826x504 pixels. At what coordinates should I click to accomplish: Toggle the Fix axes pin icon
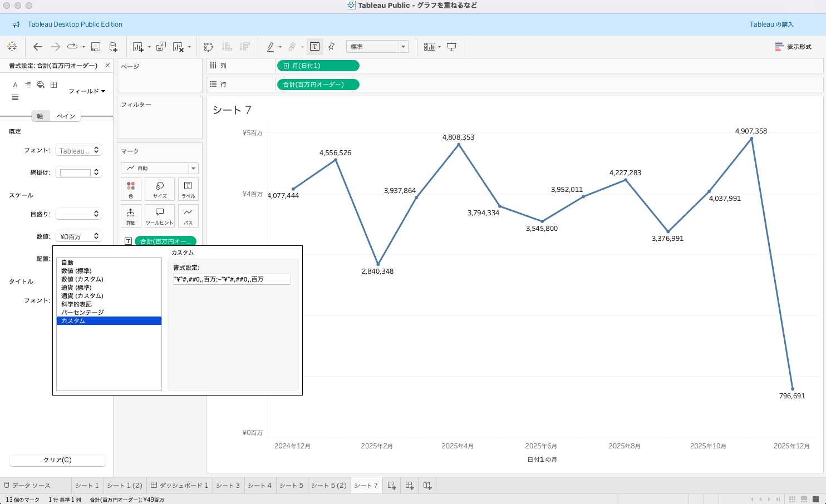coord(331,47)
